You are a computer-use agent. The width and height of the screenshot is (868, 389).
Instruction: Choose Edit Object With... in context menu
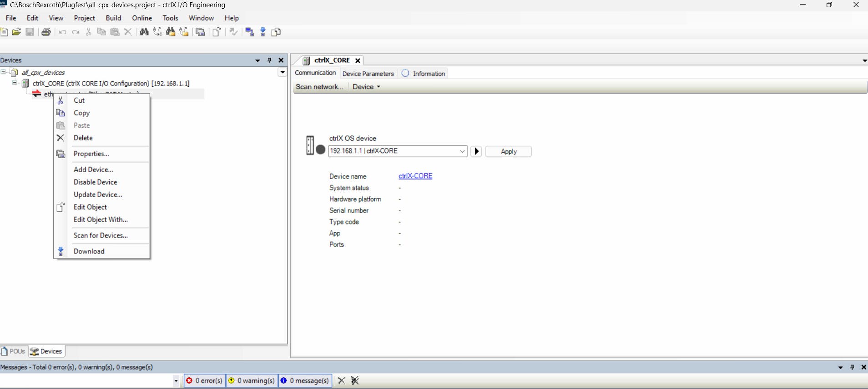click(x=101, y=219)
